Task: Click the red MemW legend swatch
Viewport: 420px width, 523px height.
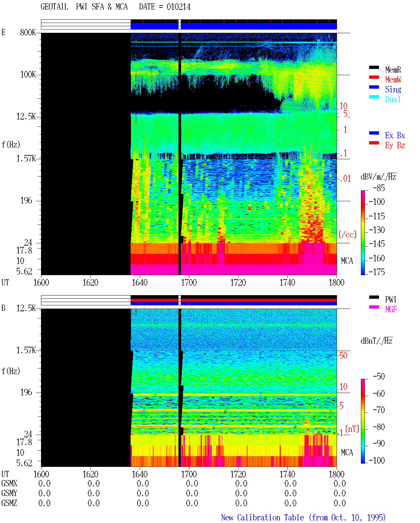Action: click(x=374, y=77)
